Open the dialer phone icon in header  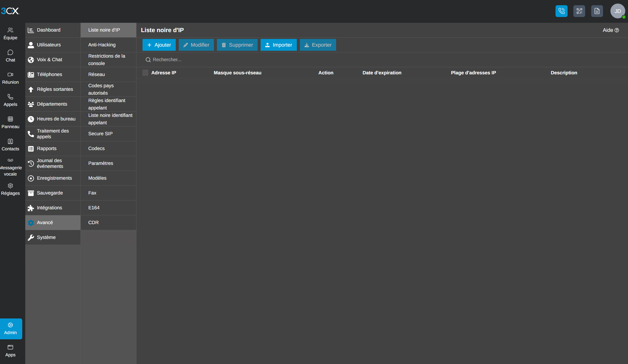pos(561,11)
